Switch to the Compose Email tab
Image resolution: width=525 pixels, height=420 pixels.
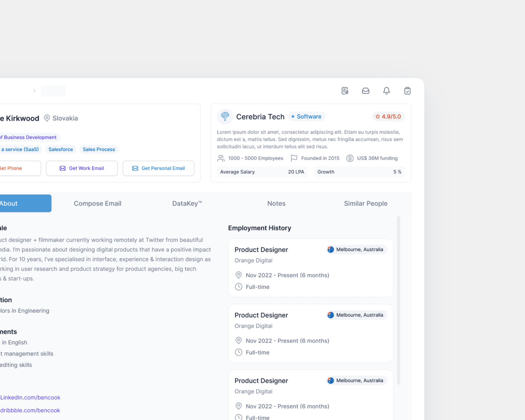97,203
